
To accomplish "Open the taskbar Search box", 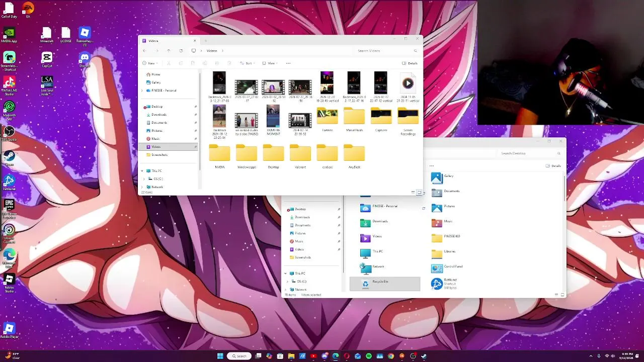I will (239, 356).
